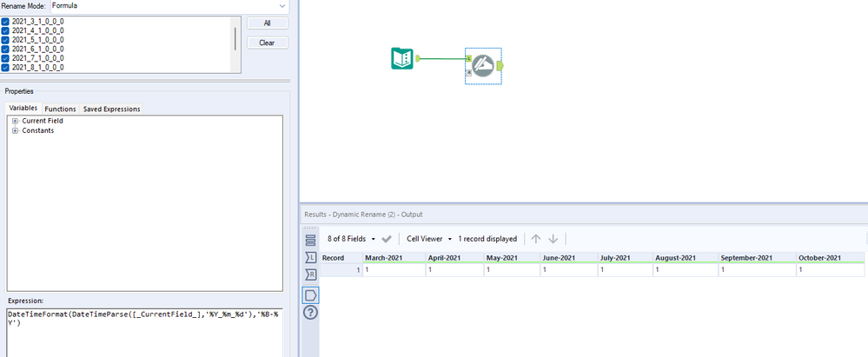Select the April-2021 column header
Screen dimensions: 868x357
[x=454, y=258]
